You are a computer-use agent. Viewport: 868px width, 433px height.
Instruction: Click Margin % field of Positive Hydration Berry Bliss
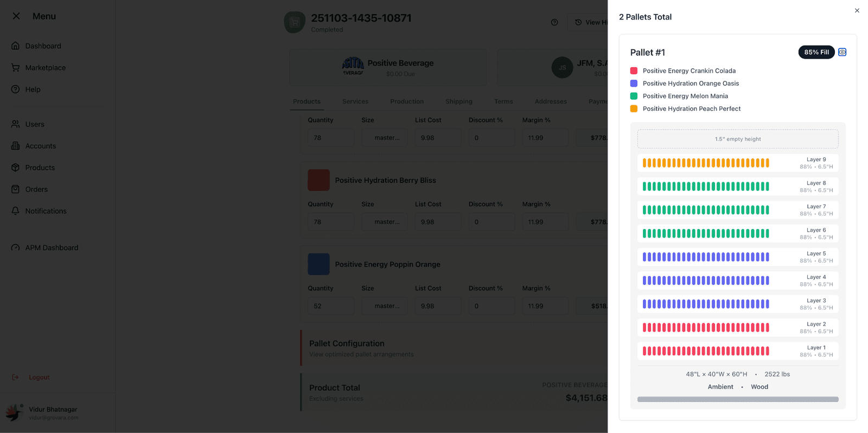(x=545, y=222)
